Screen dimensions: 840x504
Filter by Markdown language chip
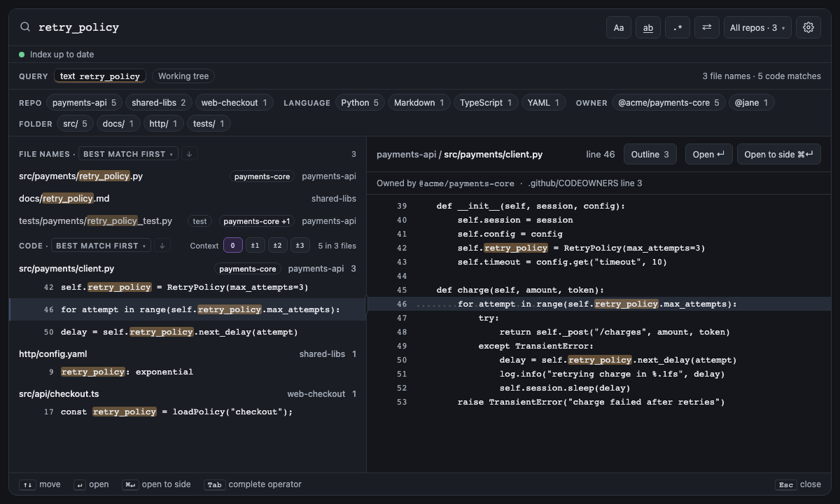(419, 103)
